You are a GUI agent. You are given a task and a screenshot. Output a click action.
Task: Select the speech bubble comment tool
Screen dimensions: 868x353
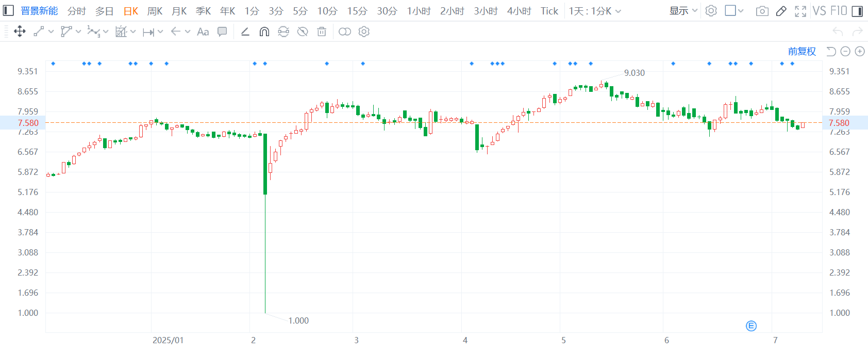point(222,32)
